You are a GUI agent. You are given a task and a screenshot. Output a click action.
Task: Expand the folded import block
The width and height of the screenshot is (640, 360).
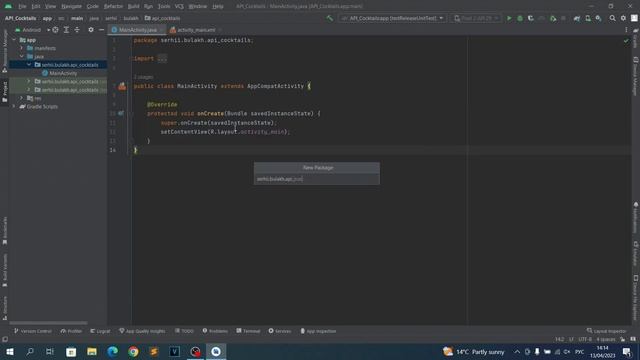pyautogui.click(x=162, y=58)
